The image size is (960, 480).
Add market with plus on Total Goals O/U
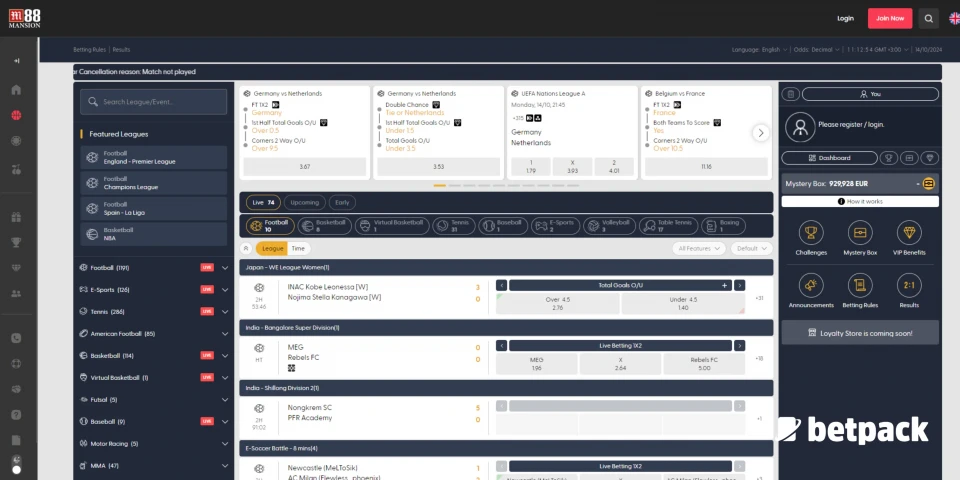pyautogui.click(x=724, y=285)
